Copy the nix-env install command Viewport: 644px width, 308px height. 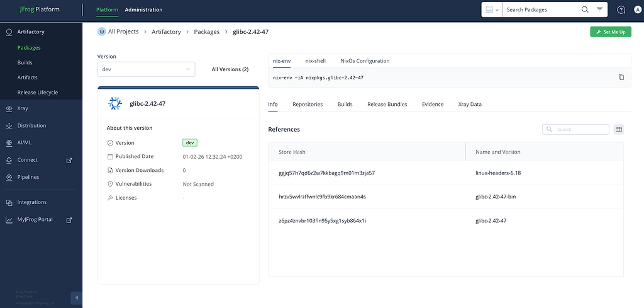tap(621, 77)
